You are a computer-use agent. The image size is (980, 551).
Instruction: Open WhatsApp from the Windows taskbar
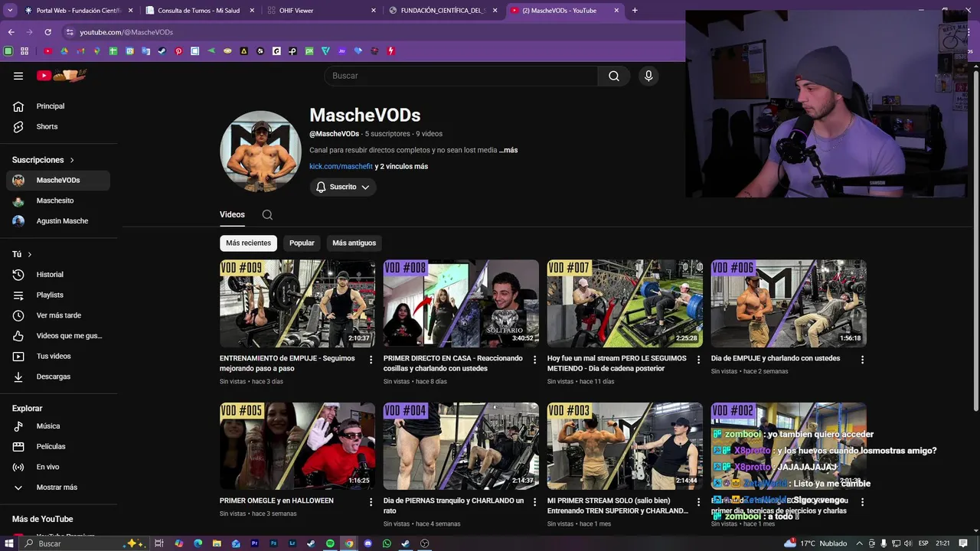point(387,543)
